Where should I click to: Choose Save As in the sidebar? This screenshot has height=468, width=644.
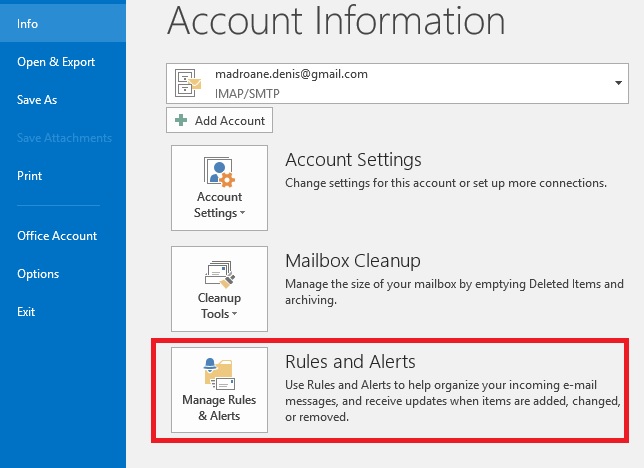click(x=37, y=100)
